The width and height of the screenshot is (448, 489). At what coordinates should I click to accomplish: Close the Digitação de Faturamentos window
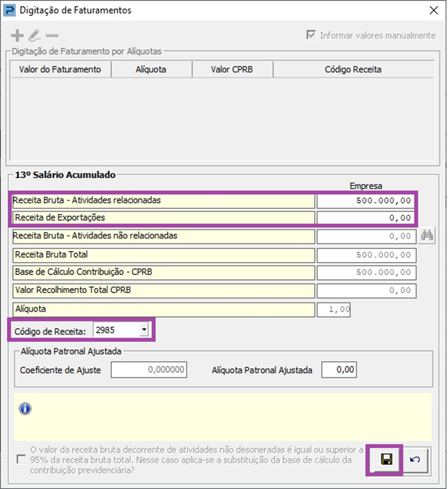click(x=434, y=10)
